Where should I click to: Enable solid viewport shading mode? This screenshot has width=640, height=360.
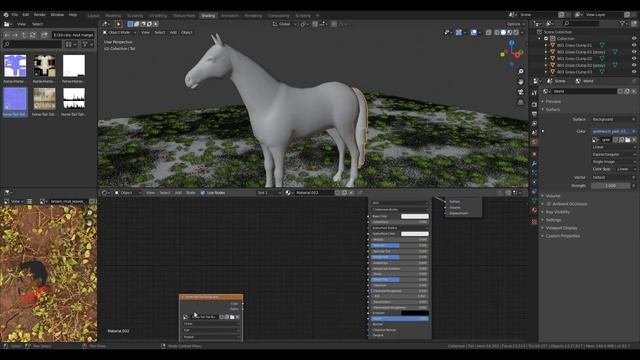(x=503, y=32)
